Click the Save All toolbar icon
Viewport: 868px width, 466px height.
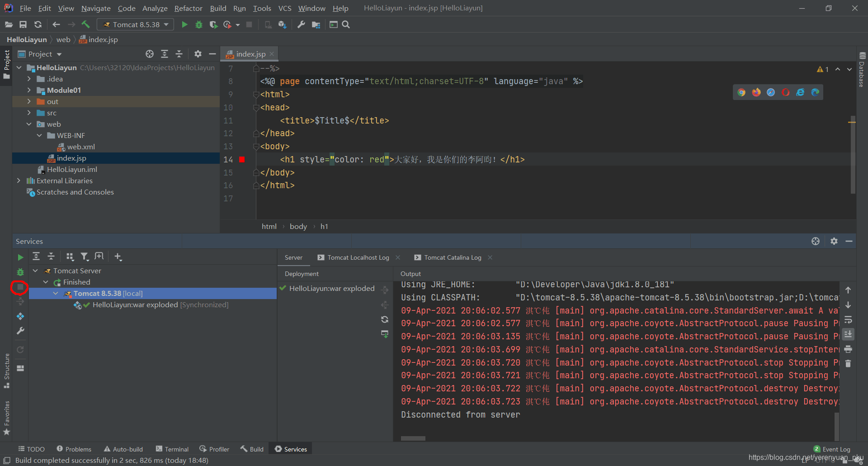23,24
